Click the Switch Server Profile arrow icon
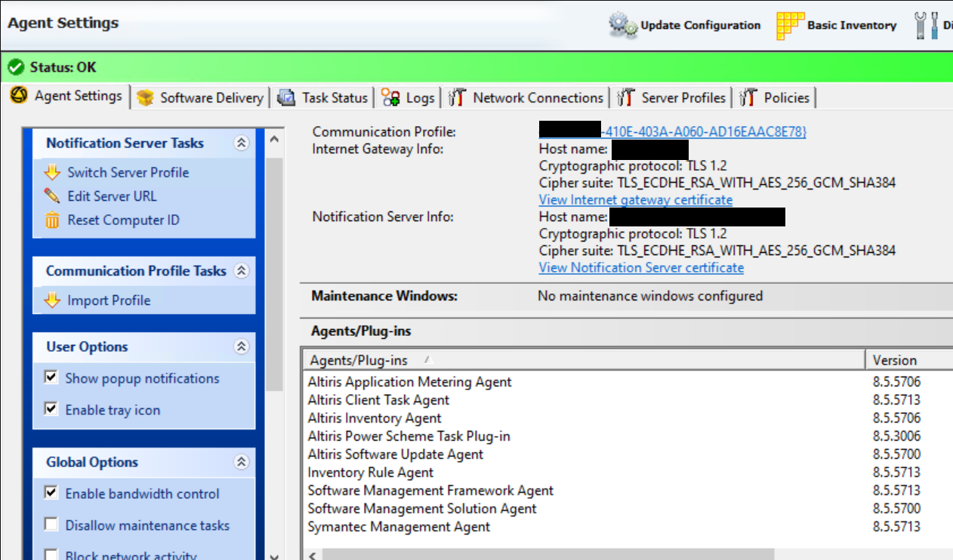Image resolution: width=953 pixels, height=560 pixels. 52,172
